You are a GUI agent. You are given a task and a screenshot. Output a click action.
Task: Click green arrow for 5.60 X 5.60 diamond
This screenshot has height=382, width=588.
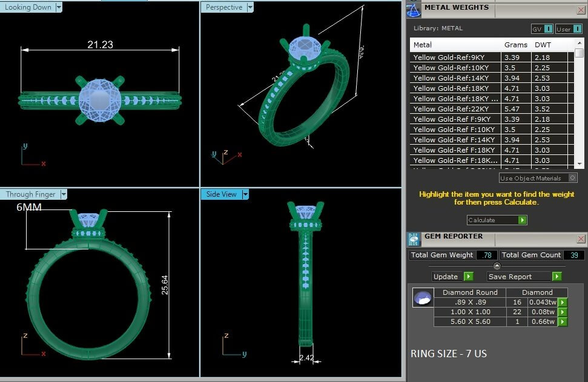click(x=563, y=321)
